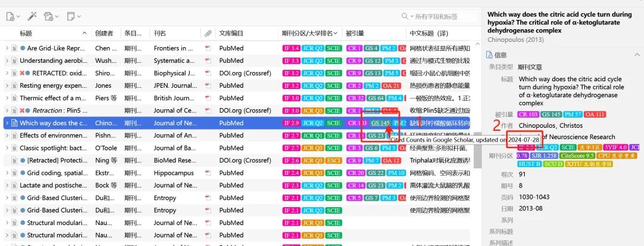Expand the 'Are Grid-Like Repr...' row
This screenshot has width=644, height=246.
click(7, 48)
